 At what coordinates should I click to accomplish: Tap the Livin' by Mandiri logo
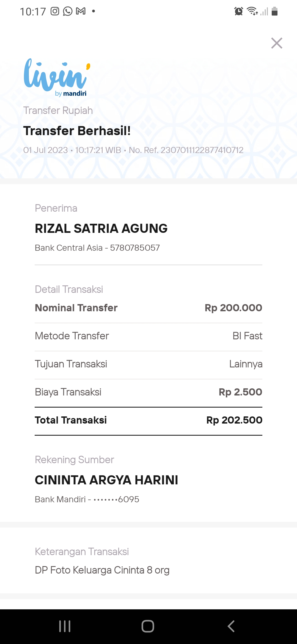pyautogui.click(x=57, y=78)
